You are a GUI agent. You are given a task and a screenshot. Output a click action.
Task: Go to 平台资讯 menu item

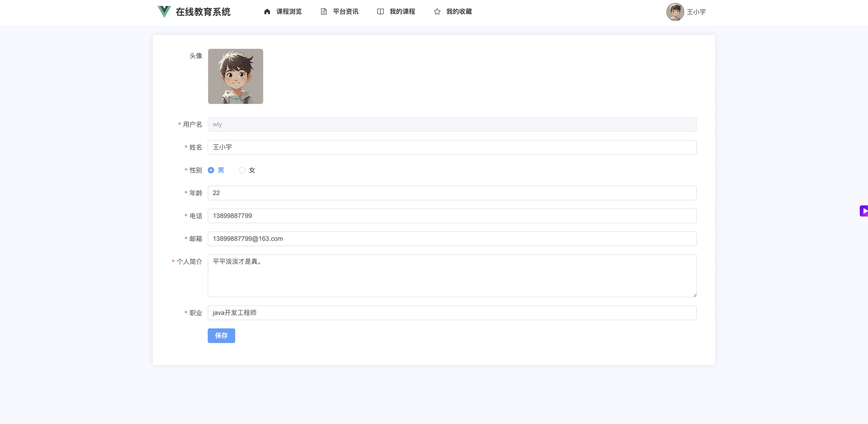pos(345,12)
